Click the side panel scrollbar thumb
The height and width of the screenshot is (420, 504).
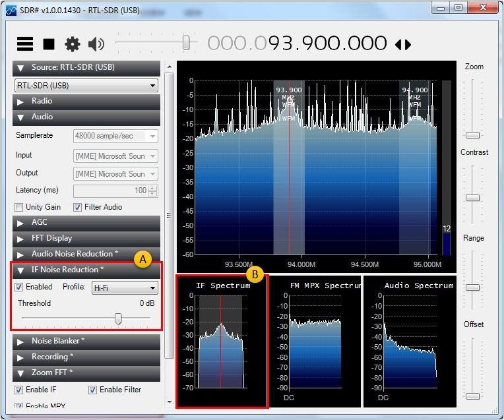(x=169, y=216)
